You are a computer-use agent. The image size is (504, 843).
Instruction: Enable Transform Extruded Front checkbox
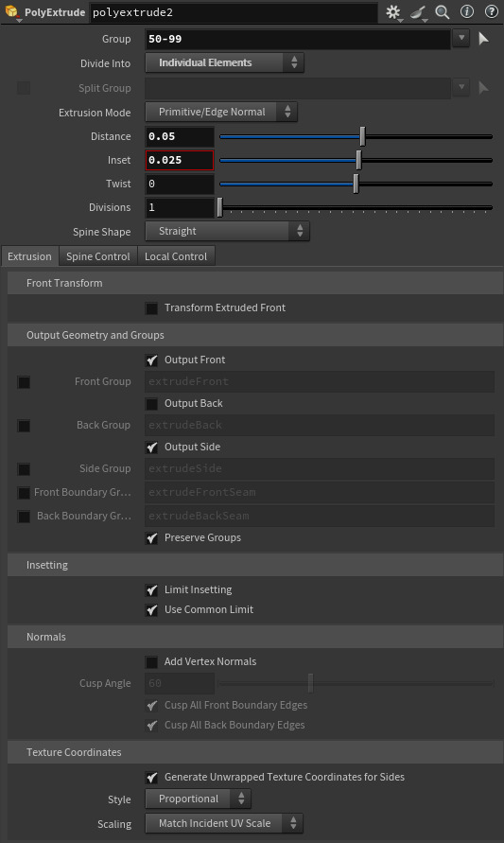pyautogui.click(x=152, y=308)
